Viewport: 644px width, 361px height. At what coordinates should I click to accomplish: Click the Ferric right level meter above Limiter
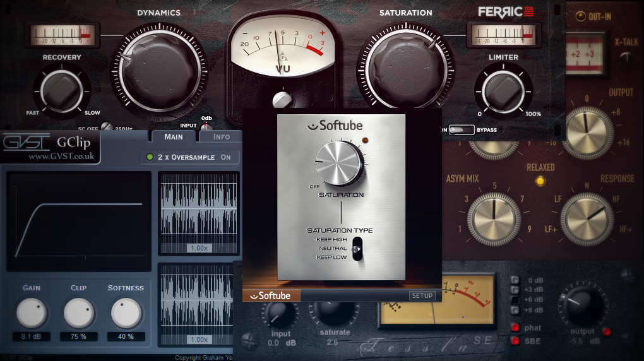(x=504, y=35)
